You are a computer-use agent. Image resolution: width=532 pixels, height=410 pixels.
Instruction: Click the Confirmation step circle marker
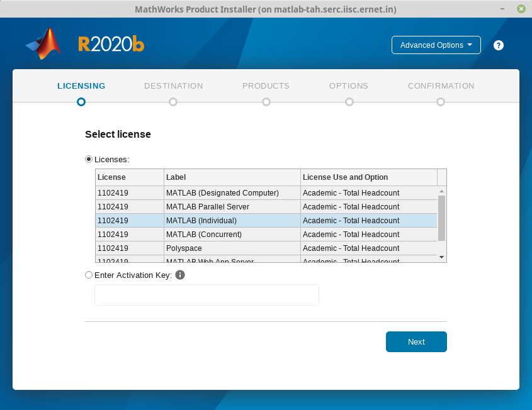pyautogui.click(x=441, y=102)
